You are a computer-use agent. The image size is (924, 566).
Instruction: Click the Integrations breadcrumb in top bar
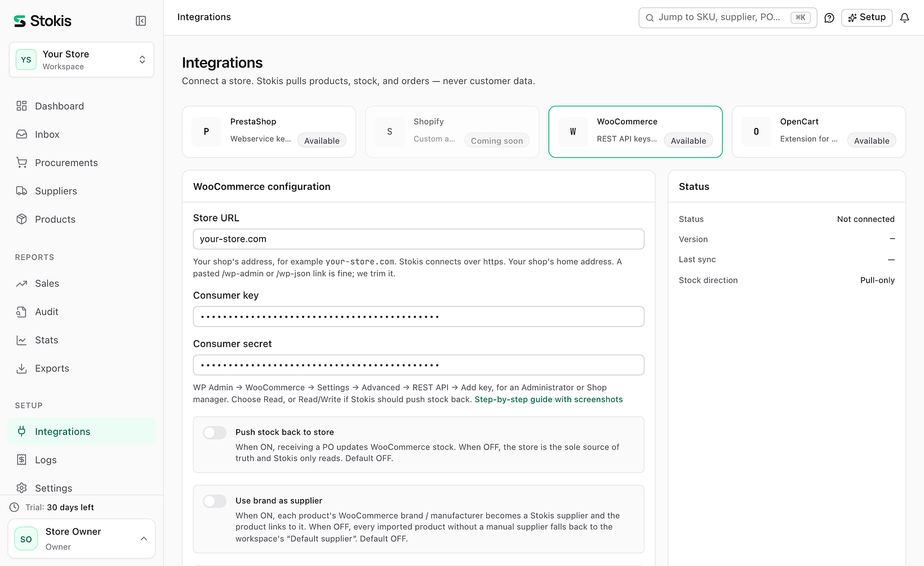click(x=204, y=17)
